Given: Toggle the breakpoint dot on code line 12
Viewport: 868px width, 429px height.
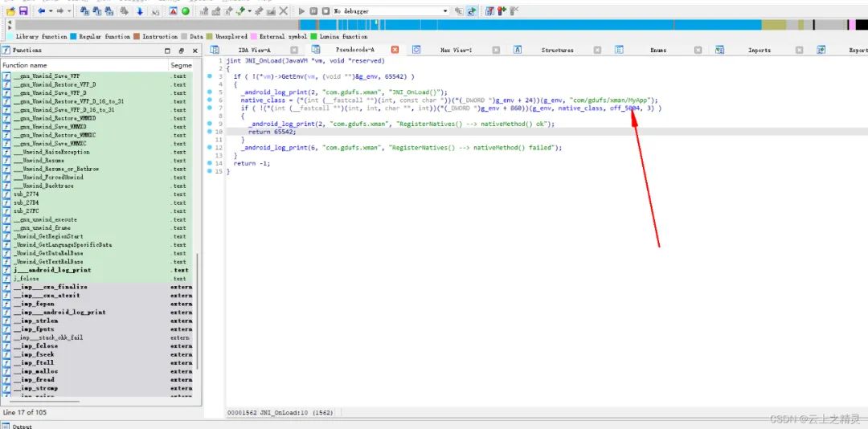Looking at the screenshot, I should click(x=210, y=147).
